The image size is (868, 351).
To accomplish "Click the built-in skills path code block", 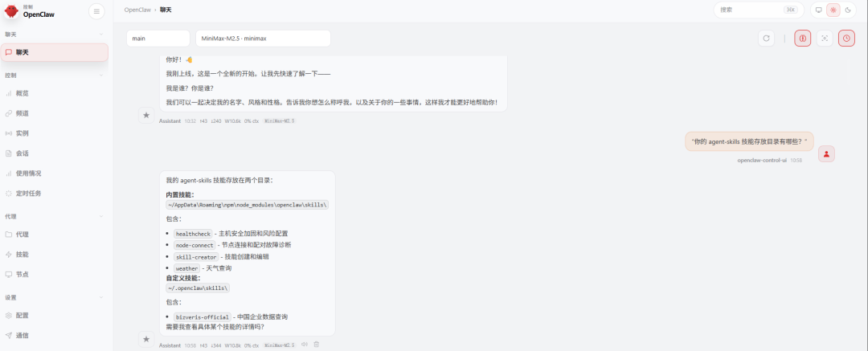I will (x=248, y=205).
